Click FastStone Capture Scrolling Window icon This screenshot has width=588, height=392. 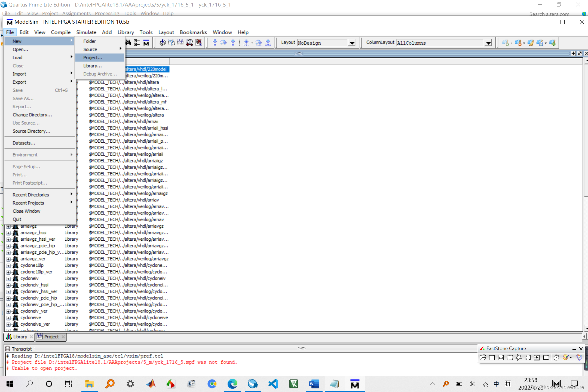537,358
